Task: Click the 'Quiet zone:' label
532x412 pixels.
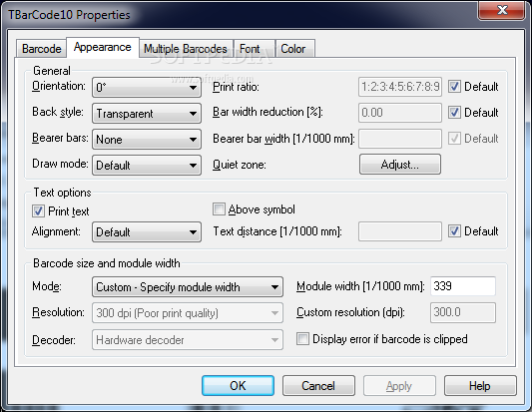Action: click(240, 165)
